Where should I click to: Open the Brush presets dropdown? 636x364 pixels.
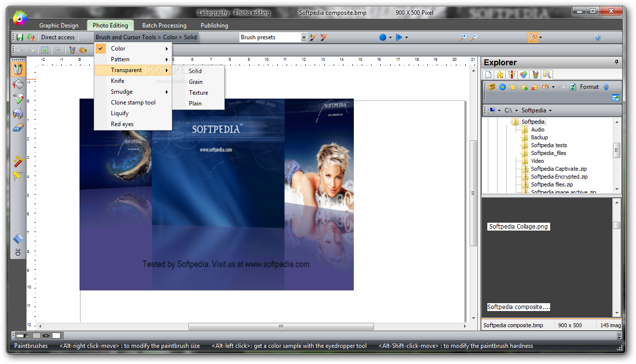(304, 37)
